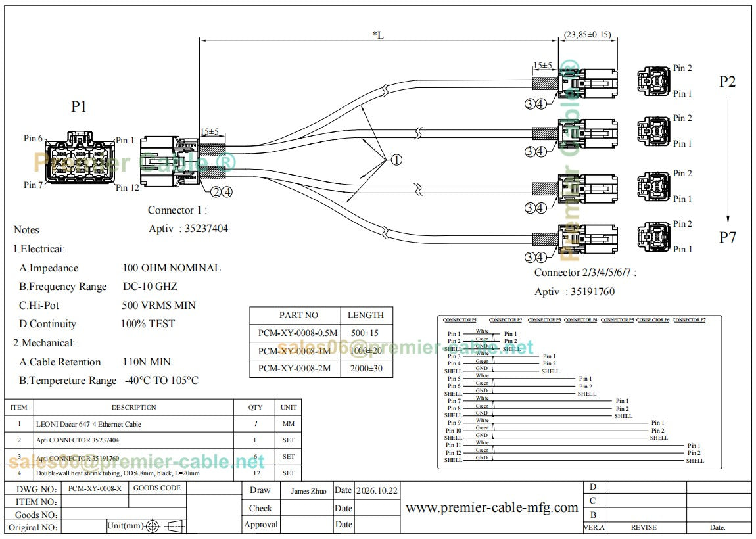
Task: Click the drawing number PCM-XY-0008-X
Action: 95,488
